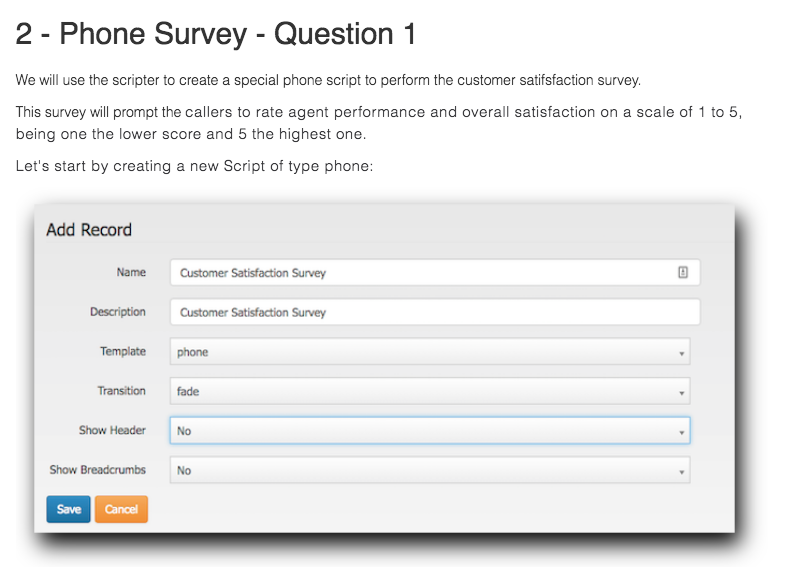785x569 pixels.
Task: Focus the Description input field
Action: (435, 312)
